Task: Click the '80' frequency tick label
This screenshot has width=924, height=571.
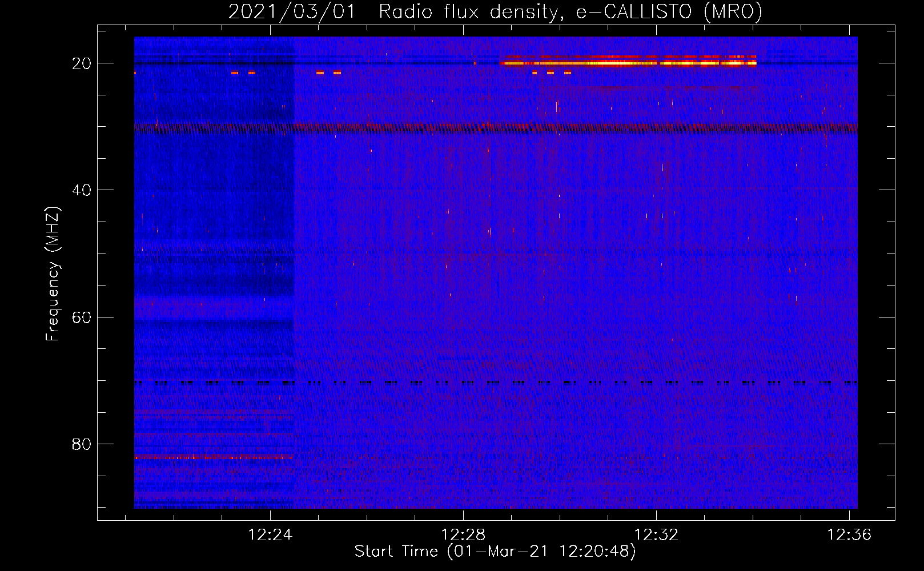Action: [82, 444]
